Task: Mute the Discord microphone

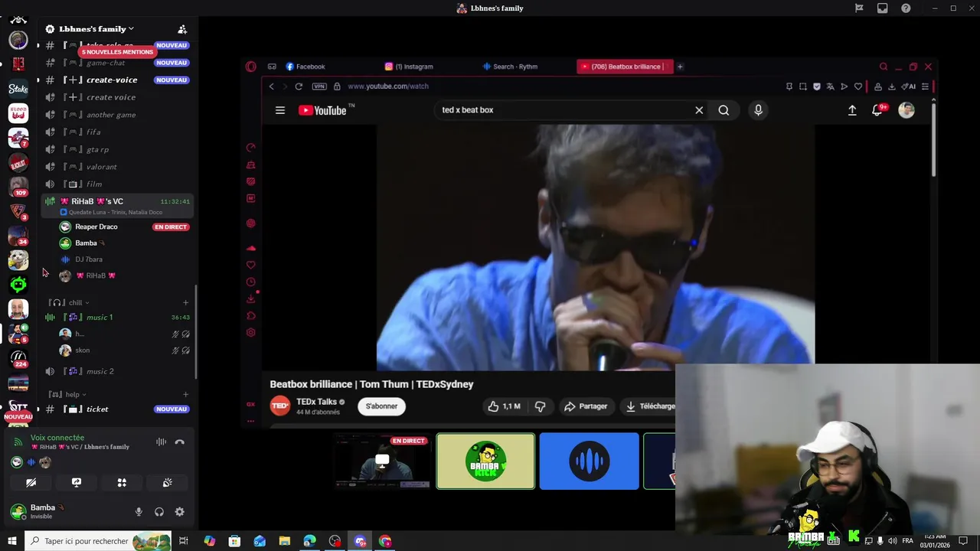Action: coord(139,512)
